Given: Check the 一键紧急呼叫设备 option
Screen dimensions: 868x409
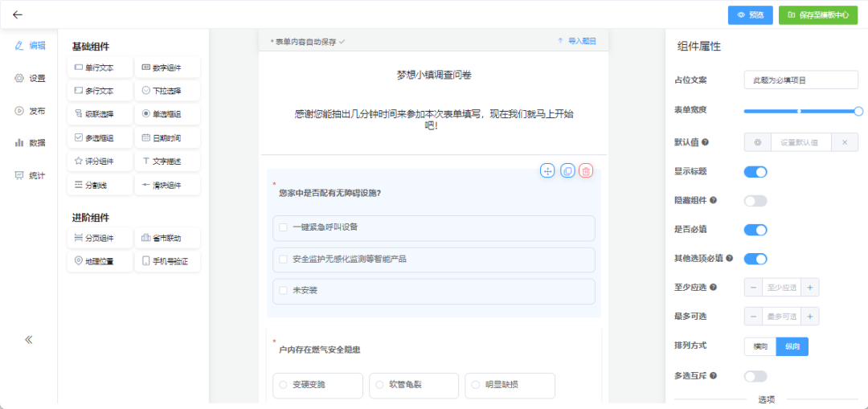Looking at the screenshot, I should tap(434, 228).
